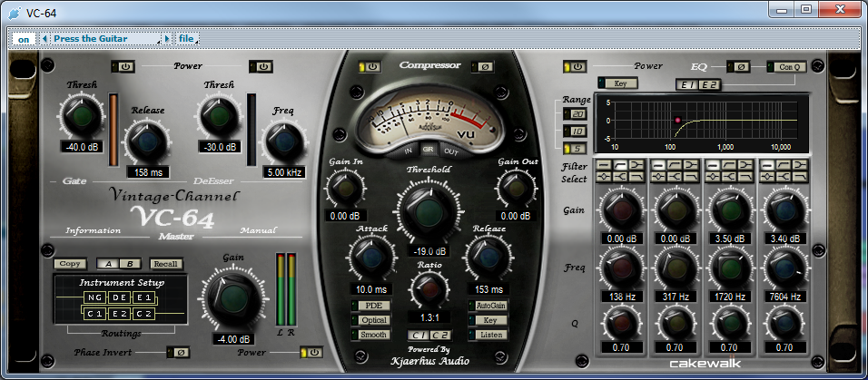Turn the plugin on toggle

click(x=24, y=39)
